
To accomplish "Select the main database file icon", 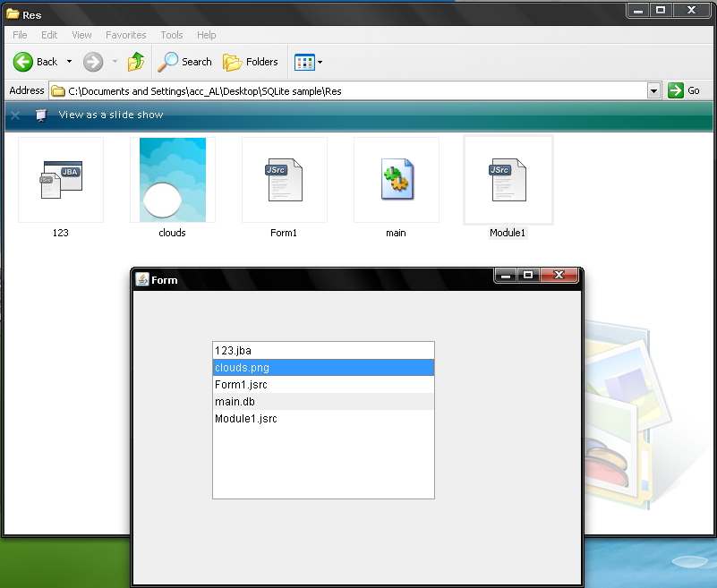I will 397,179.
